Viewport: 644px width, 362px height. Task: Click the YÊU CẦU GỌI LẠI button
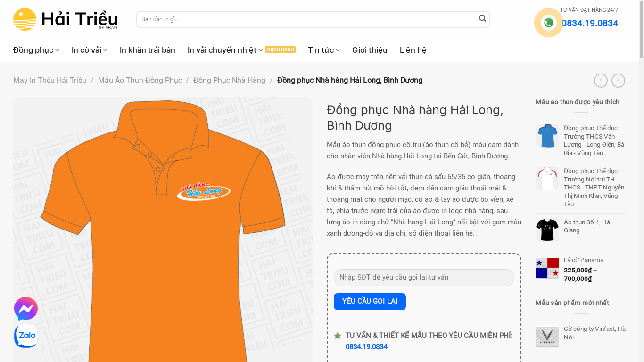click(370, 302)
